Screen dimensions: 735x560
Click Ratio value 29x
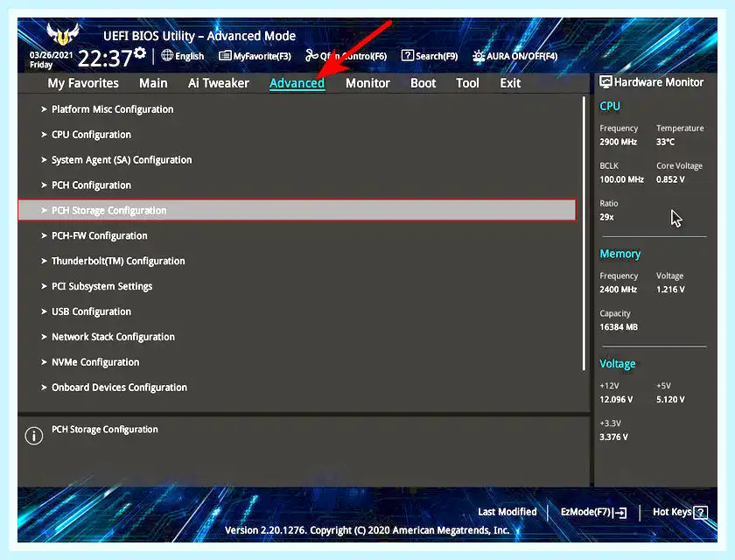tap(606, 217)
